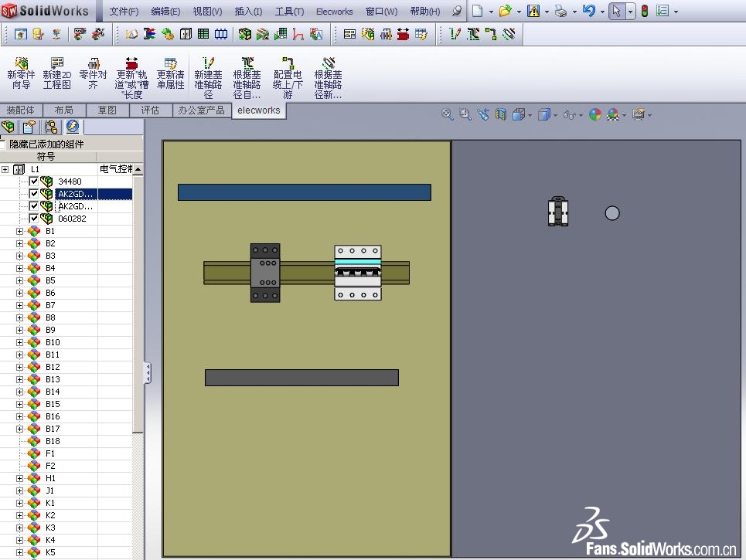
Task: Open the FeatureManager design tree tab
Action: tap(8, 127)
